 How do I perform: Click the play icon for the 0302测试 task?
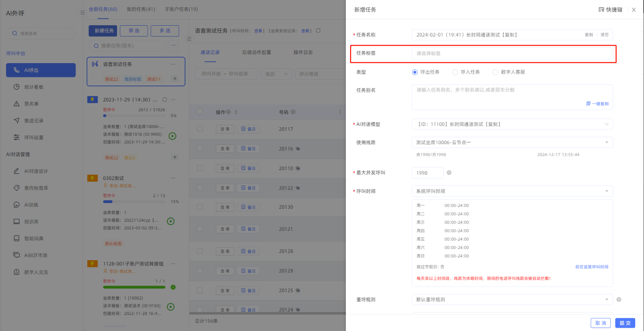point(171,221)
